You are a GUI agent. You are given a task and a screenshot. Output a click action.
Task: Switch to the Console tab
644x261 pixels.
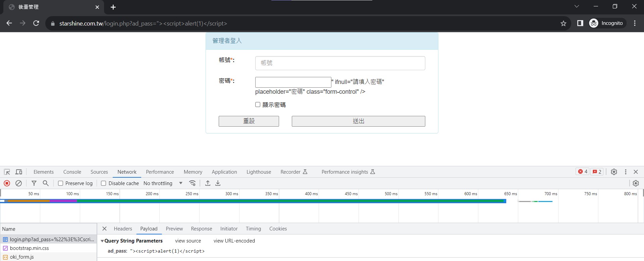pos(72,172)
